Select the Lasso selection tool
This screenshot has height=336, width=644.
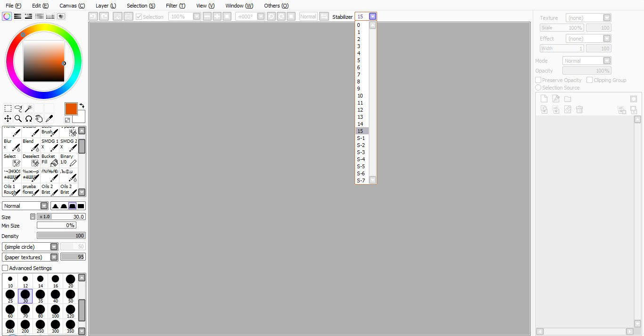(18, 108)
